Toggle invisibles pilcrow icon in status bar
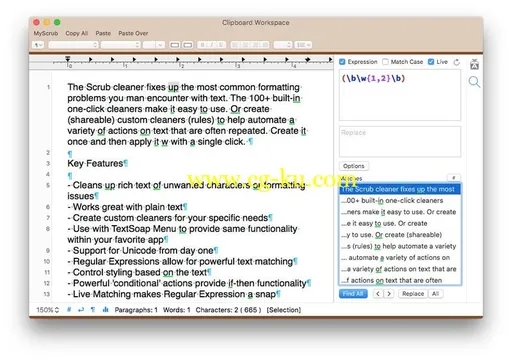This screenshot has width=512, height=360. pyautogui.click(x=93, y=310)
